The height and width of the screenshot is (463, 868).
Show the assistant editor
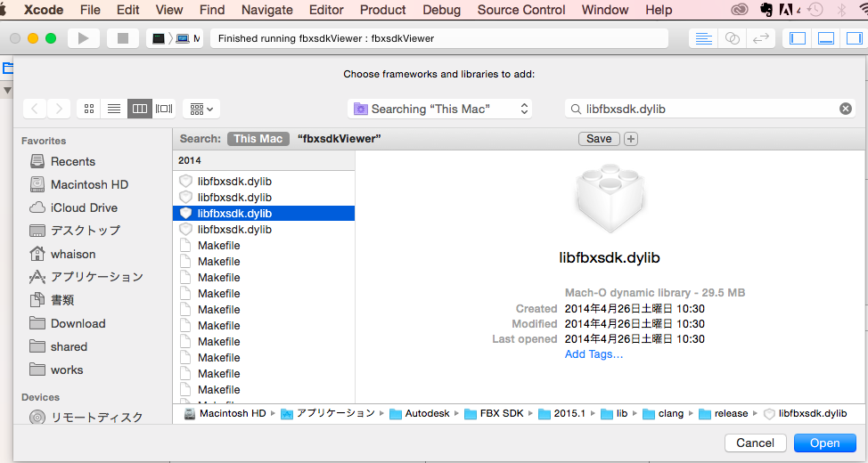[732, 38]
